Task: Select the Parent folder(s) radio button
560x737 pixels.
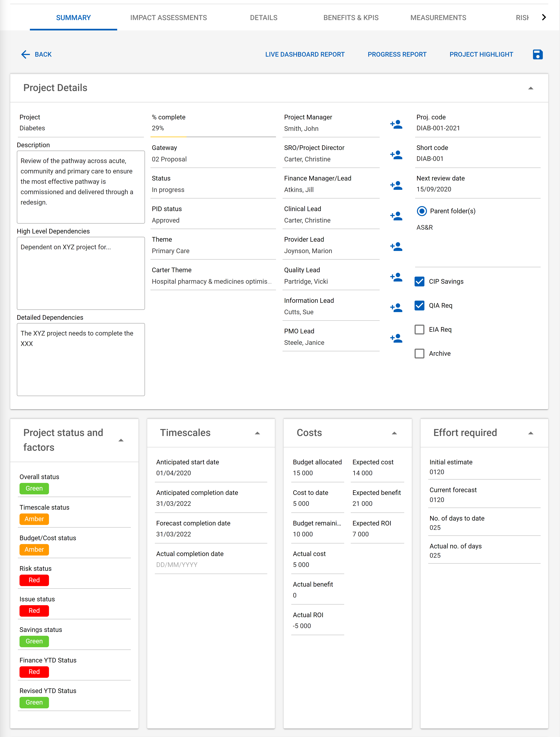Action: [x=422, y=211]
